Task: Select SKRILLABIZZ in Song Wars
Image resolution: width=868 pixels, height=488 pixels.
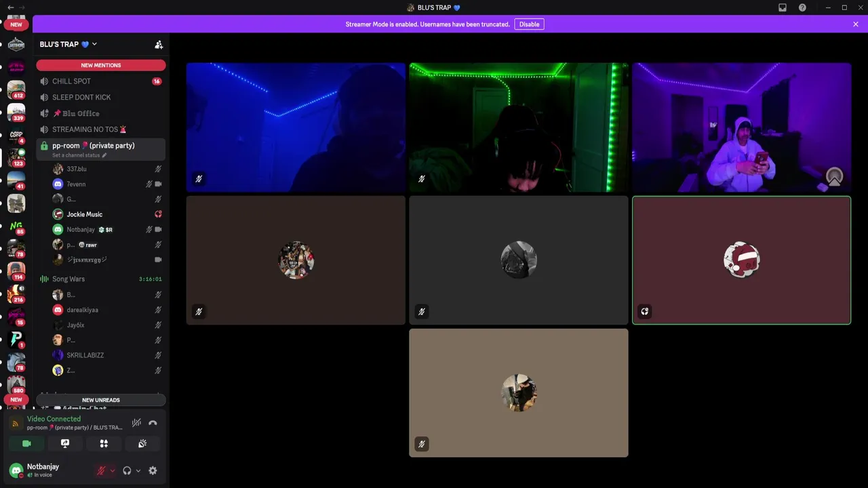Action: pos(107,355)
